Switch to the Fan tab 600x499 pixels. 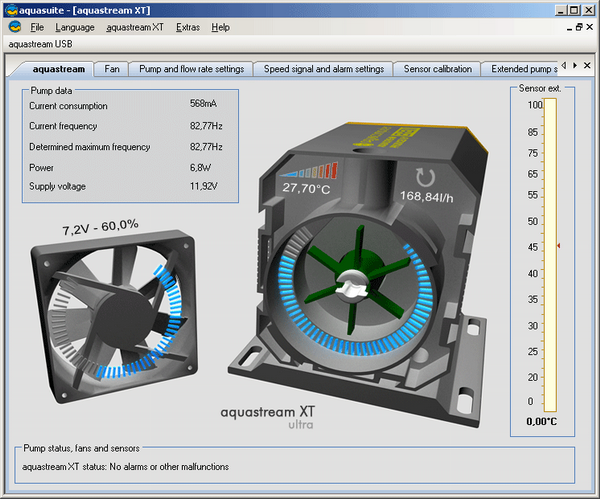tap(112, 69)
